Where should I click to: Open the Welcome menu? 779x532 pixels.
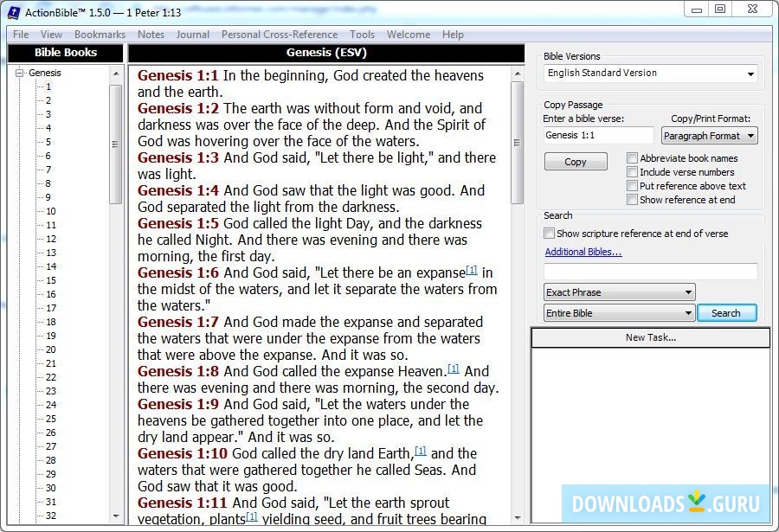[x=409, y=35]
